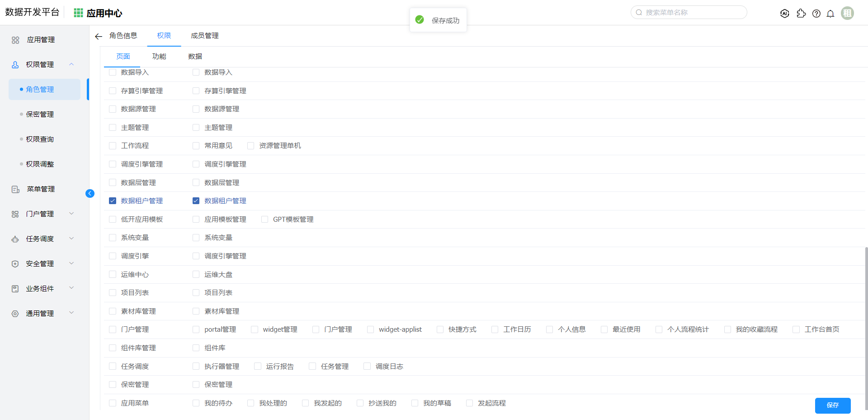Image resolution: width=868 pixels, height=420 pixels.
Task: Uncheck the first 数据租户管理 checkbox
Action: tap(113, 201)
